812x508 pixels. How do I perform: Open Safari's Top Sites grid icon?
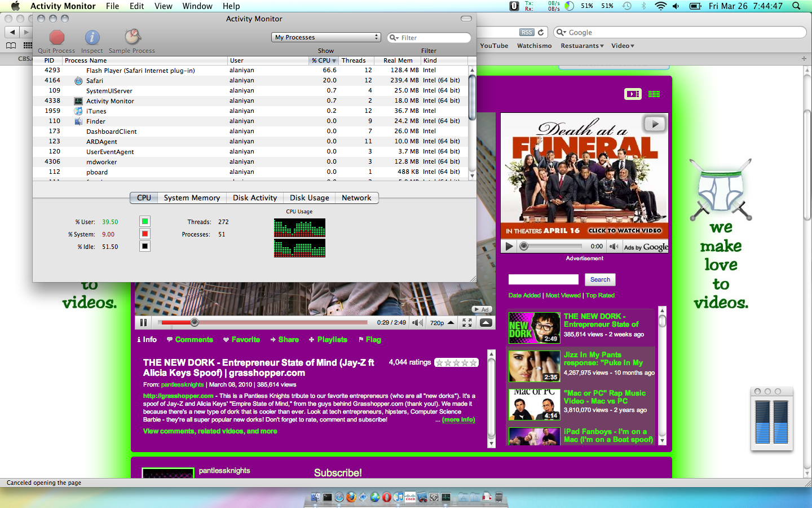(28, 46)
